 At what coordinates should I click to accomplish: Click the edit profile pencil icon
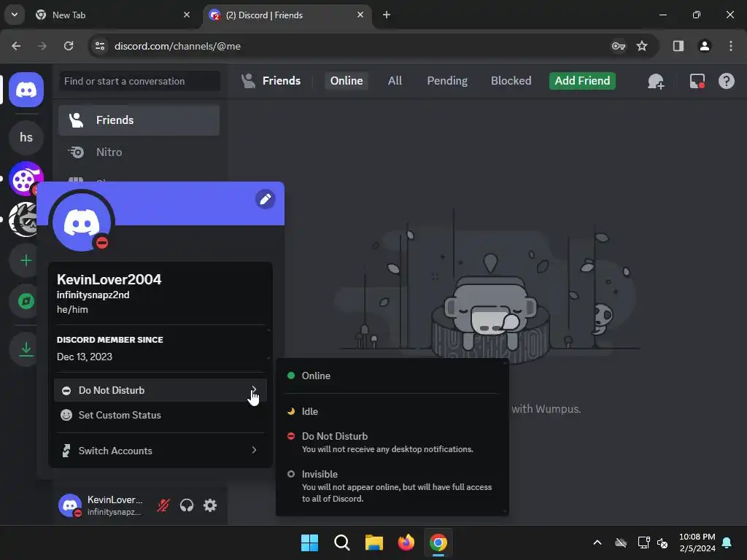coord(266,199)
